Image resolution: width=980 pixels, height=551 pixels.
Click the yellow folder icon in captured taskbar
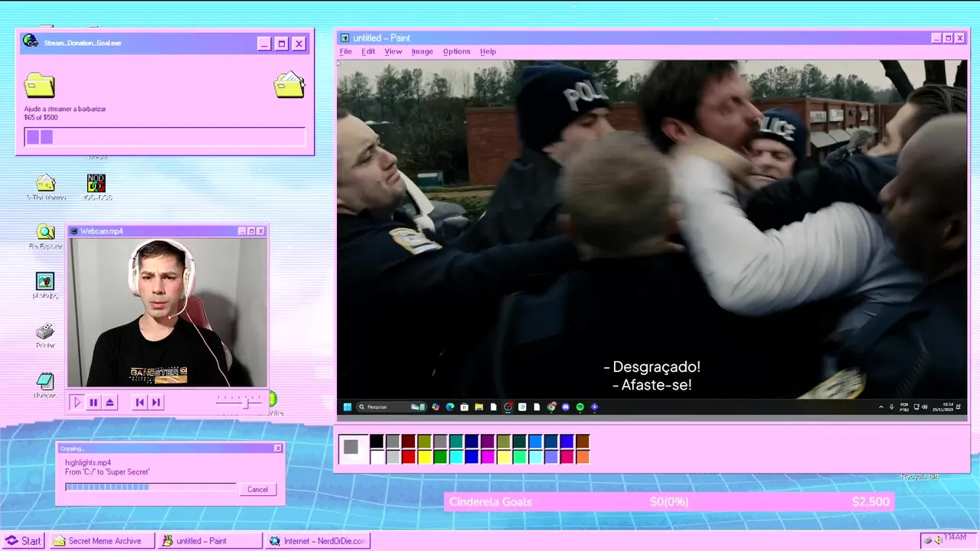point(479,407)
